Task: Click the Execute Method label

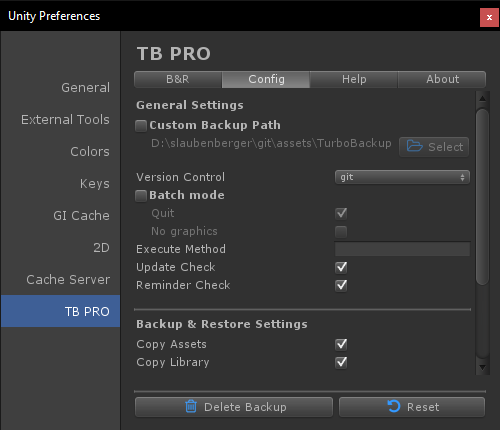Action: click(x=181, y=249)
